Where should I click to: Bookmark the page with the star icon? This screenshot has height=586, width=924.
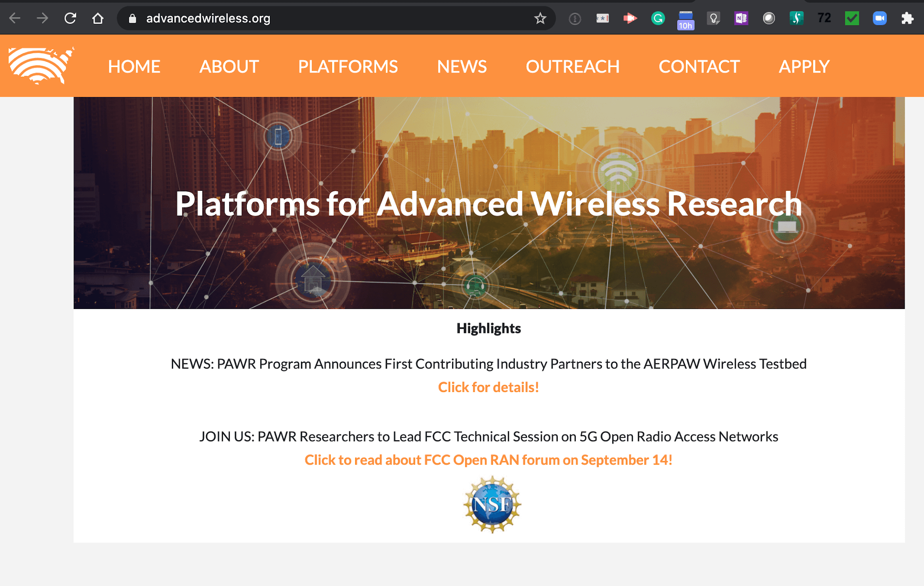click(x=540, y=18)
